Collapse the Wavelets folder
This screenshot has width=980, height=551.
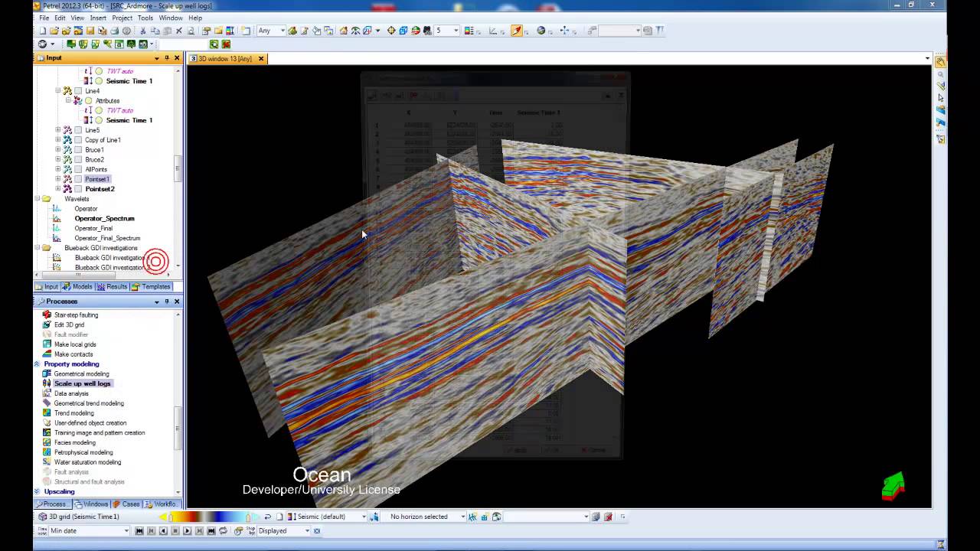pos(38,199)
